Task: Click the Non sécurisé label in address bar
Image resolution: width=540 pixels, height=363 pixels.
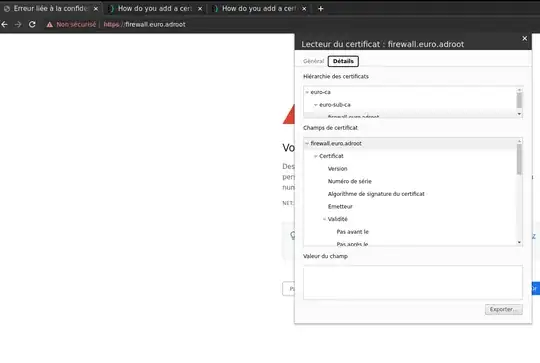Action: 76,24
